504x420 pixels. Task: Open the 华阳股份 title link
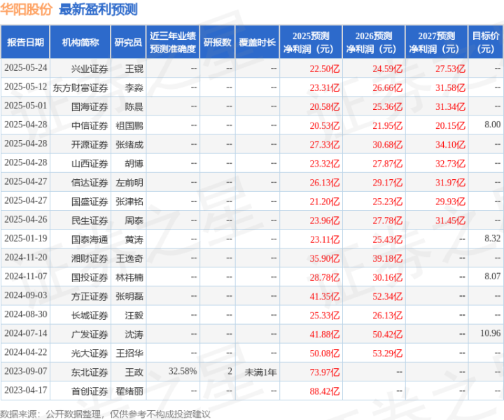pyautogui.click(x=26, y=9)
